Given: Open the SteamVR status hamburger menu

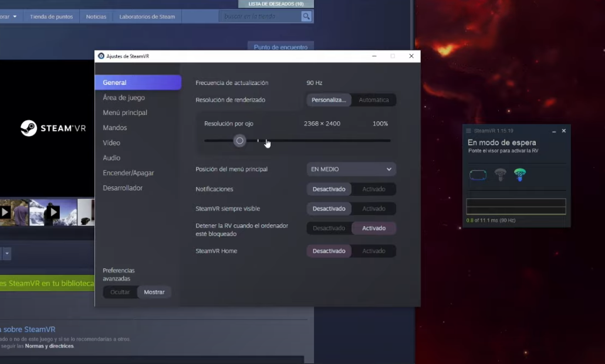Looking at the screenshot, I should tap(468, 131).
